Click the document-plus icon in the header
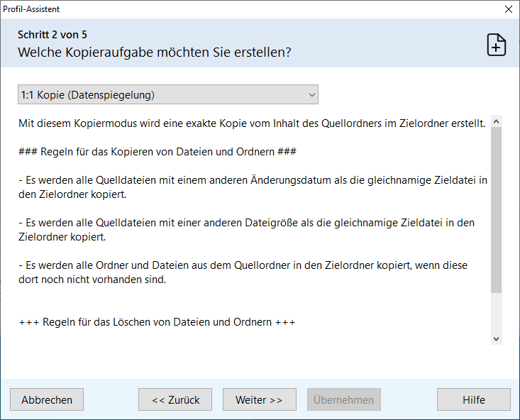Image resolution: width=520 pixels, height=420 pixels. (497, 44)
